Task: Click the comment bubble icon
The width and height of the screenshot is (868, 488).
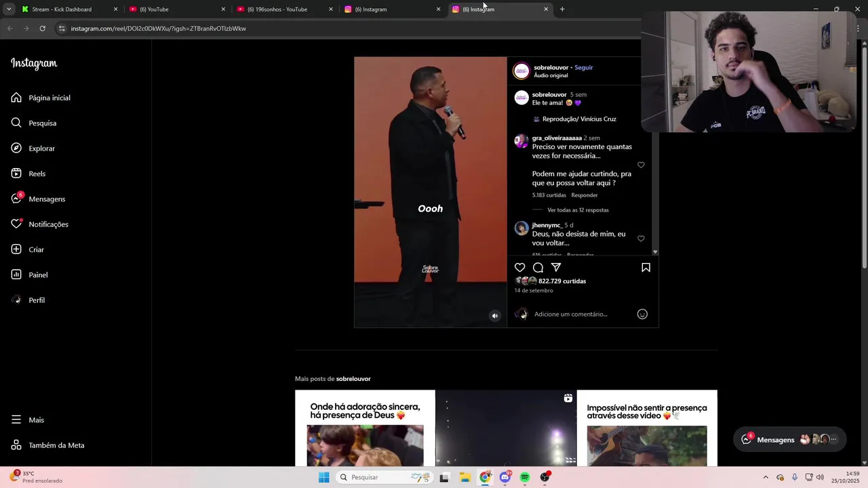Action: [538, 268]
